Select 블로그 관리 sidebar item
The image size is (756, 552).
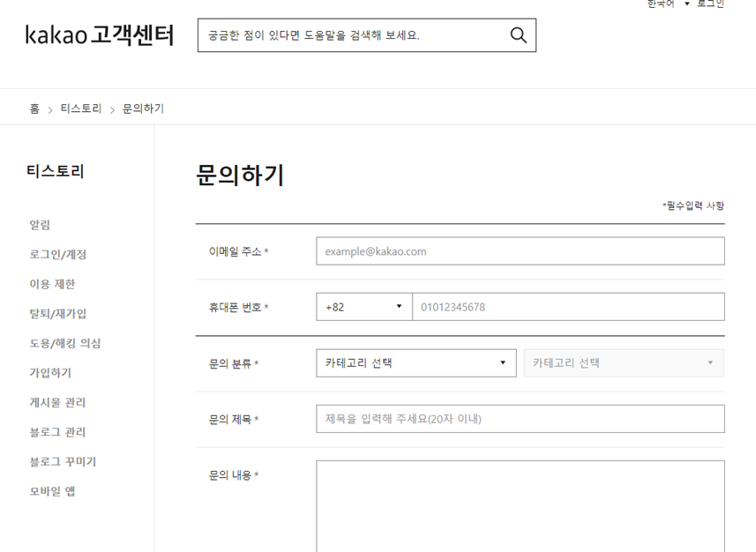57,432
